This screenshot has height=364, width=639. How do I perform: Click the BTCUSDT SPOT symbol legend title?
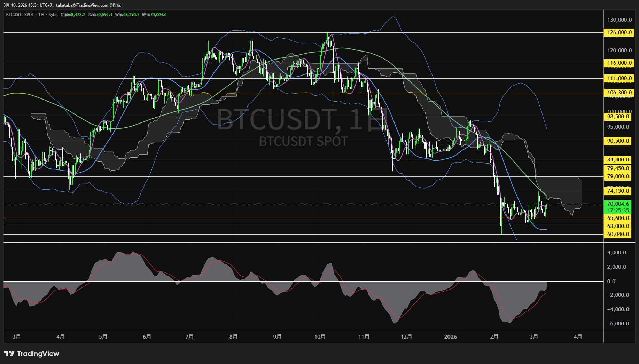pos(20,15)
